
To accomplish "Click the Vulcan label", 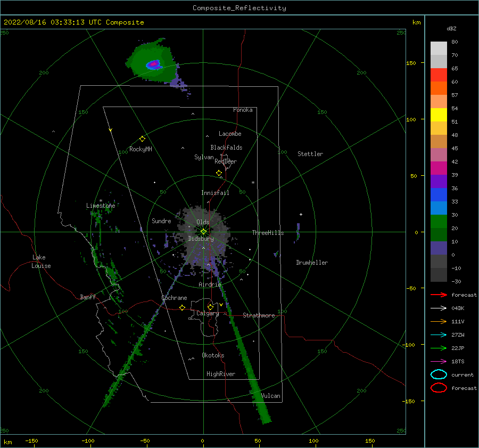I will point(270,396).
